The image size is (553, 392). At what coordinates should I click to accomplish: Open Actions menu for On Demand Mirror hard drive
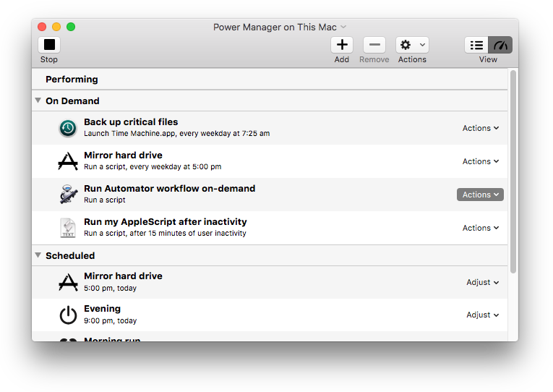[x=480, y=161]
